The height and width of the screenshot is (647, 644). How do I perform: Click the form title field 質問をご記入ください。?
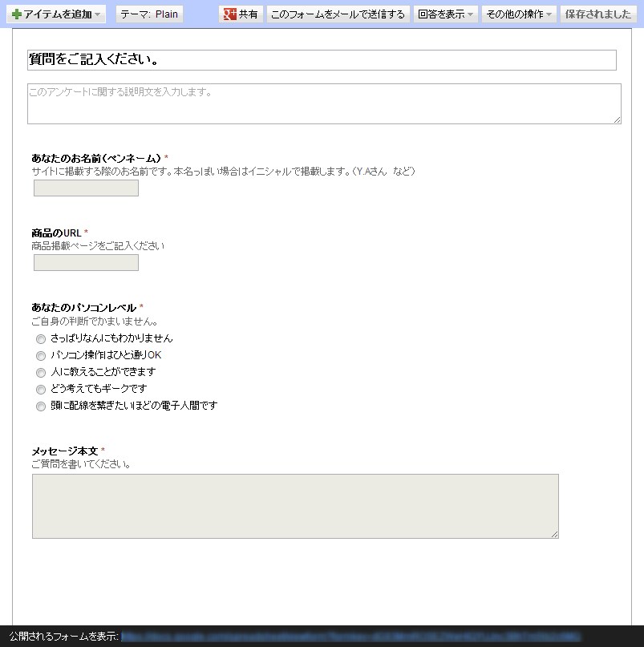(322, 60)
